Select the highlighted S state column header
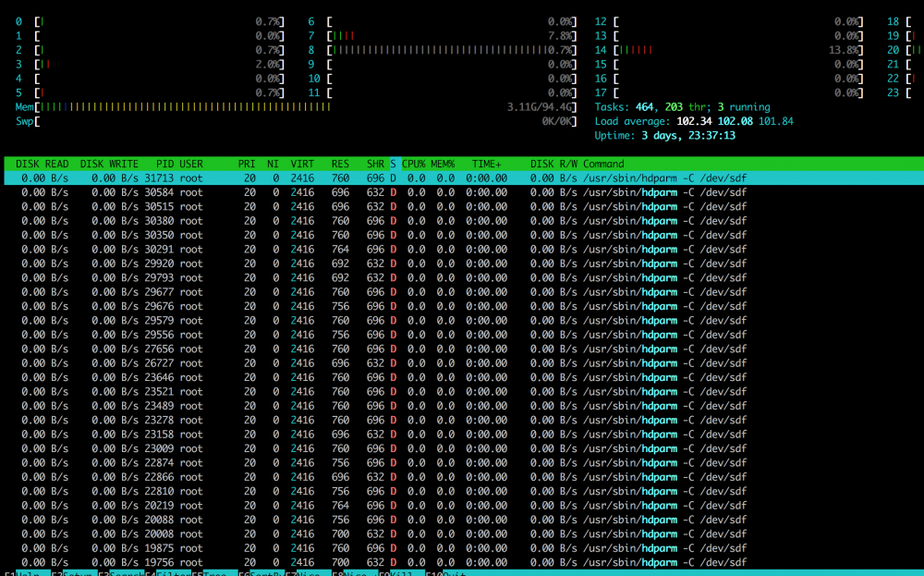This screenshot has height=576, width=924. pyautogui.click(x=393, y=164)
